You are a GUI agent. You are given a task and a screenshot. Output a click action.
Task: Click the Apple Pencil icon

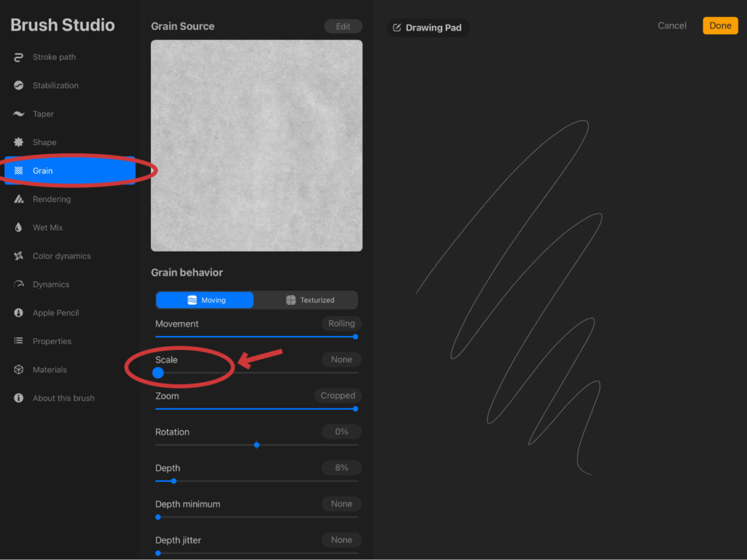[x=19, y=314]
